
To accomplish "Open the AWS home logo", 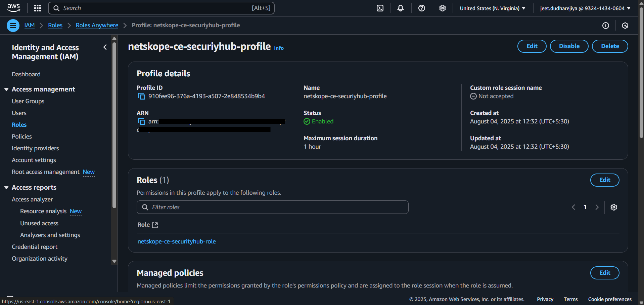I will tap(13, 8).
